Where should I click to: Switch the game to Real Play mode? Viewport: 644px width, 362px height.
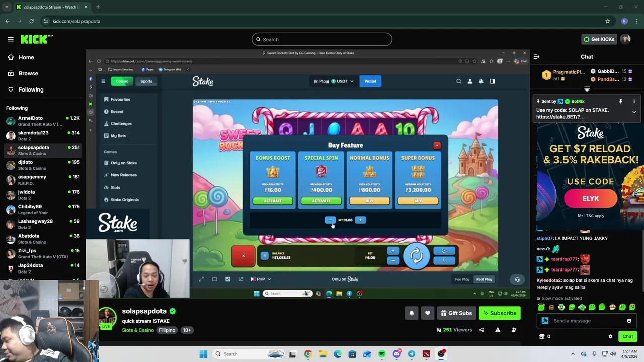[x=484, y=279]
